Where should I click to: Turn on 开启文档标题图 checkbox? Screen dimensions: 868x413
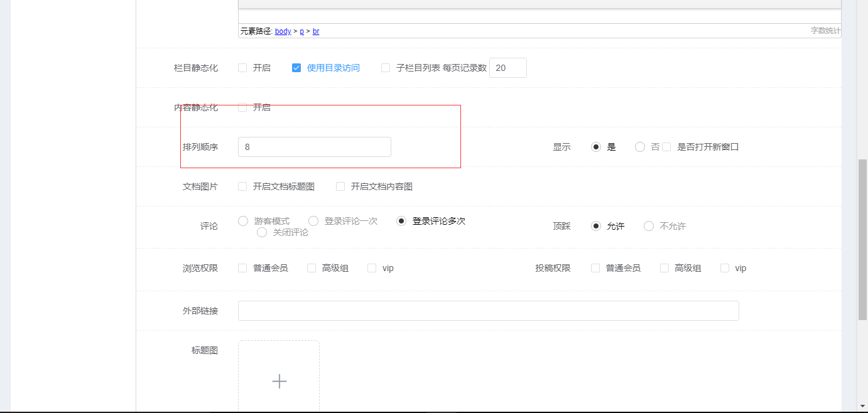[x=242, y=186]
